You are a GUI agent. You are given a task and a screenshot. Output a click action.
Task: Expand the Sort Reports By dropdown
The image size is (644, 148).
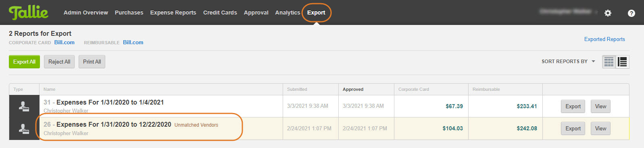coord(568,62)
